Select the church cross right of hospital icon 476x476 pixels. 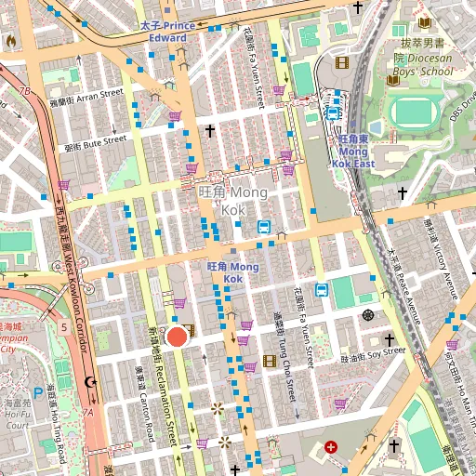coord(393,446)
